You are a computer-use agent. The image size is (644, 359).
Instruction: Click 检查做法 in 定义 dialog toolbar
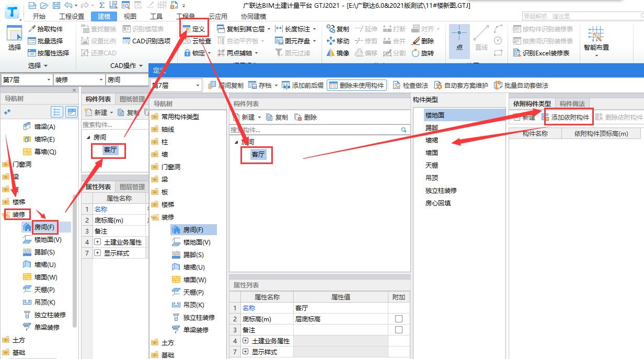(x=410, y=85)
